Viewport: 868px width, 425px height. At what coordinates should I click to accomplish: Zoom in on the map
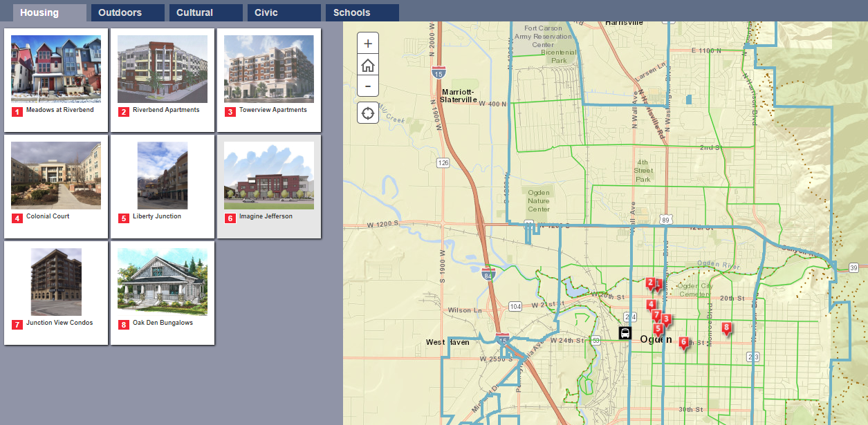pos(368,43)
